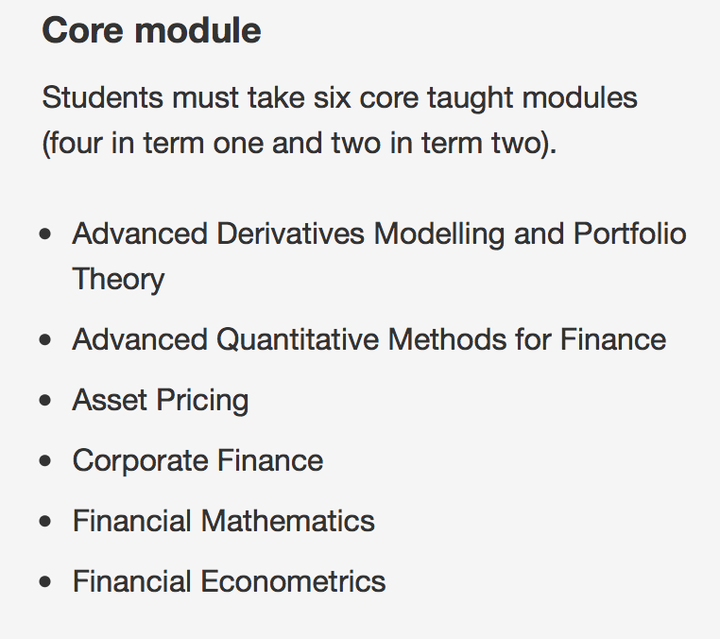Click the bullet before Asset Pricing
This screenshot has height=639, width=720.
point(45,401)
